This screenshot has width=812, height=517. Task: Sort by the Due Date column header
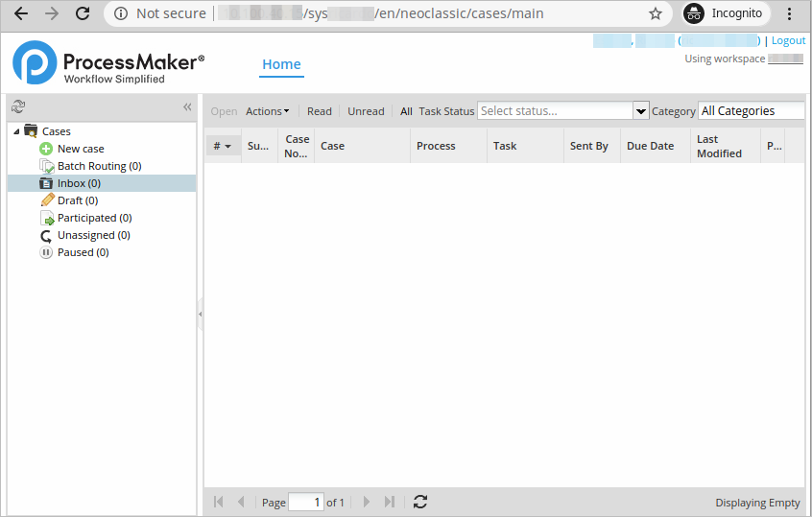point(650,146)
